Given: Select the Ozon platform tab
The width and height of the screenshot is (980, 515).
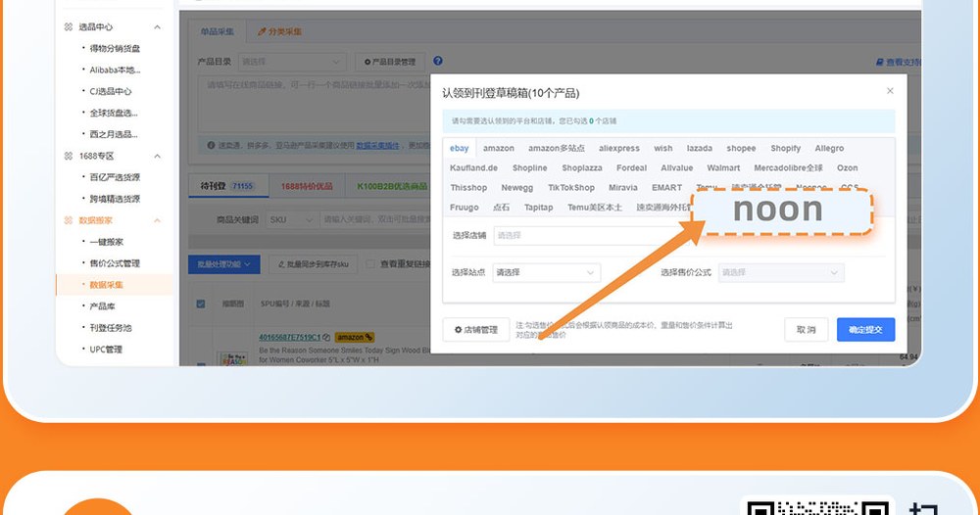Looking at the screenshot, I should tap(848, 168).
